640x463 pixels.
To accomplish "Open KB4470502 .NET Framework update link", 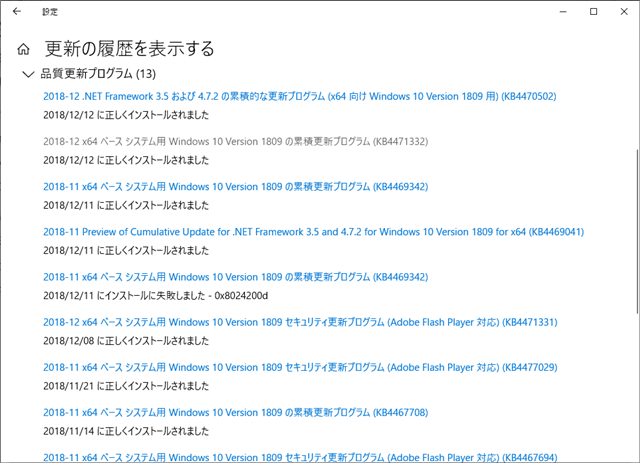I will pos(300,96).
